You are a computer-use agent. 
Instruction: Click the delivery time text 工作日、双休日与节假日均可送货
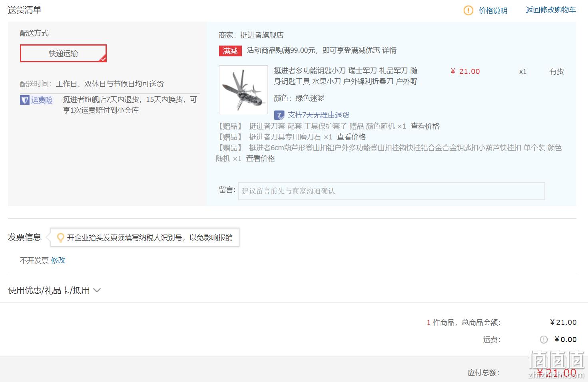coord(110,84)
